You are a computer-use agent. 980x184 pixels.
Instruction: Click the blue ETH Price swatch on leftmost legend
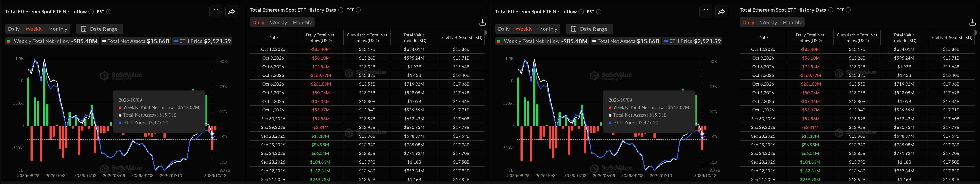(x=176, y=41)
